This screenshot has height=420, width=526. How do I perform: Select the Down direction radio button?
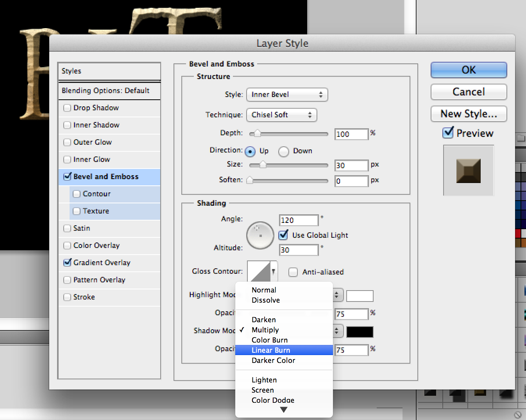point(284,151)
